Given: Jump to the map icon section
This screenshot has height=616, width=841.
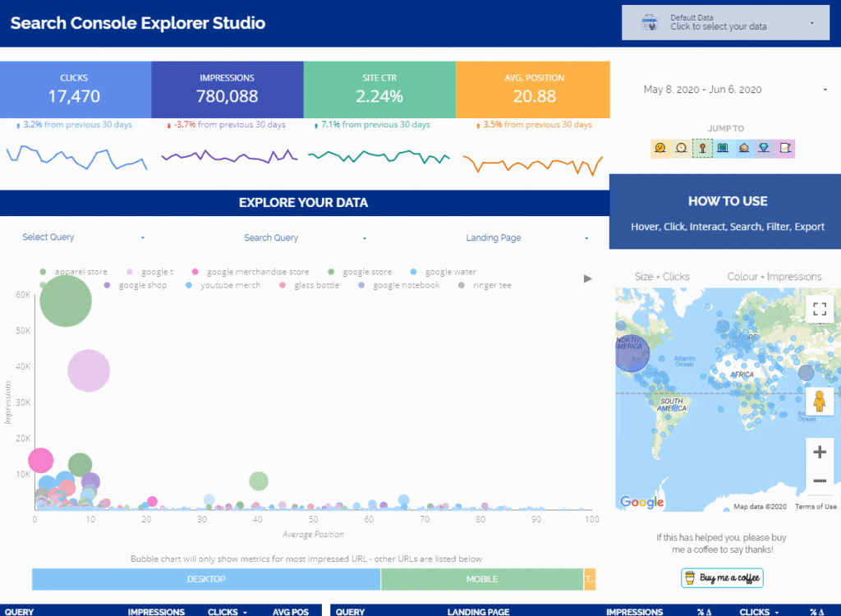Looking at the screenshot, I should (x=723, y=148).
